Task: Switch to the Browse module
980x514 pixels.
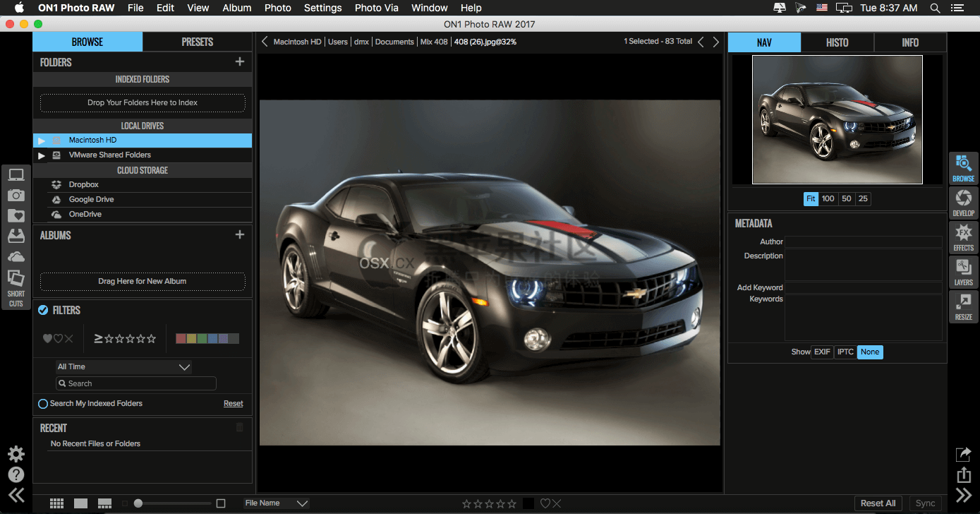Action: click(x=963, y=169)
